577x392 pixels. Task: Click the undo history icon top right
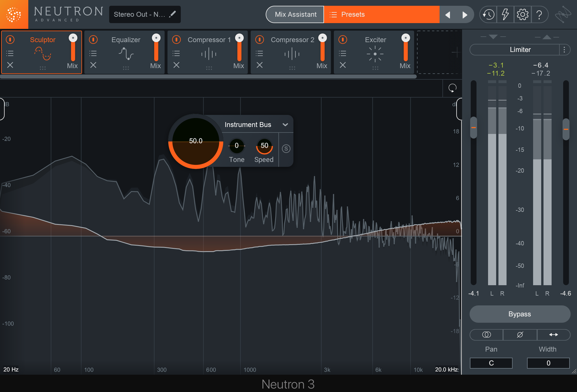(x=488, y=14)
